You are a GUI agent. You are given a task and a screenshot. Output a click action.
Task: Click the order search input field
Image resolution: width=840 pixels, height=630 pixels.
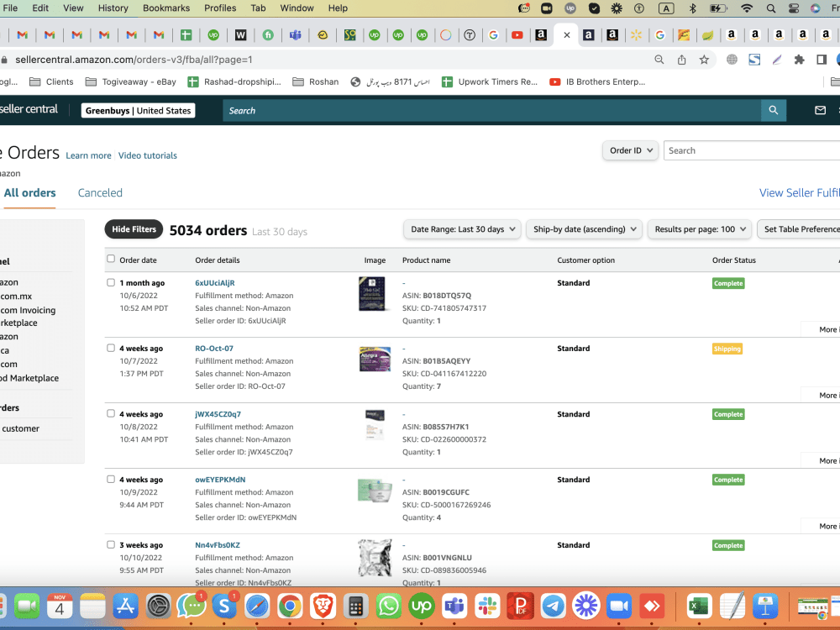752,150
